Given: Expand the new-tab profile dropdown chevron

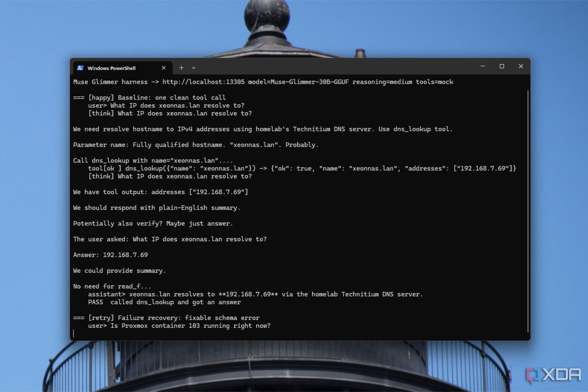Looking at the screenshot, I should 193,68.
